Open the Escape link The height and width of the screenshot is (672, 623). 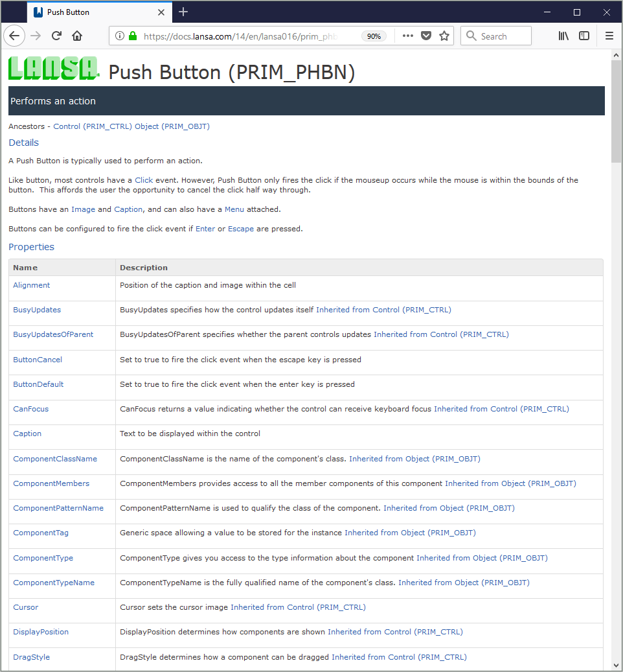coord(241,229)
